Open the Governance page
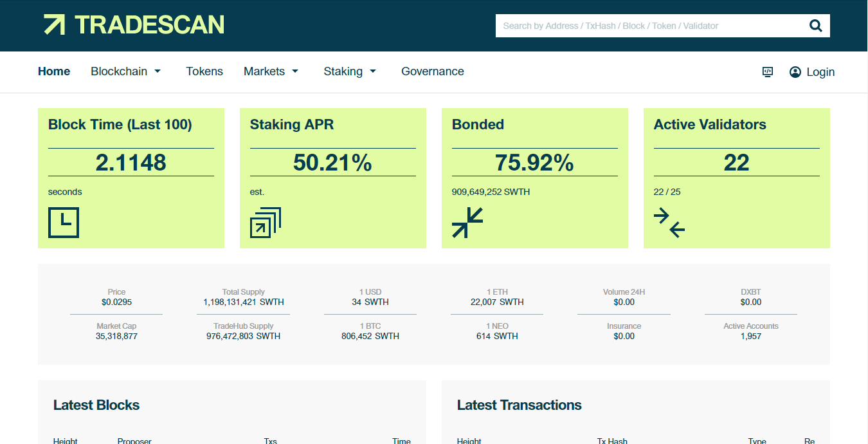 pos(433,71)
